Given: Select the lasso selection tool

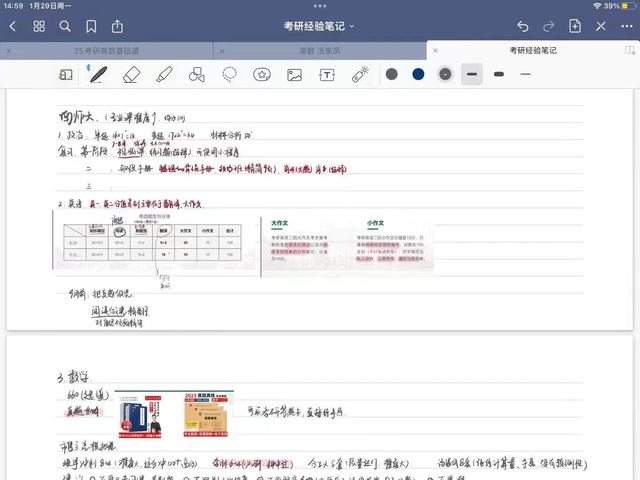Looking at the screenshot, I should [229, 74].
